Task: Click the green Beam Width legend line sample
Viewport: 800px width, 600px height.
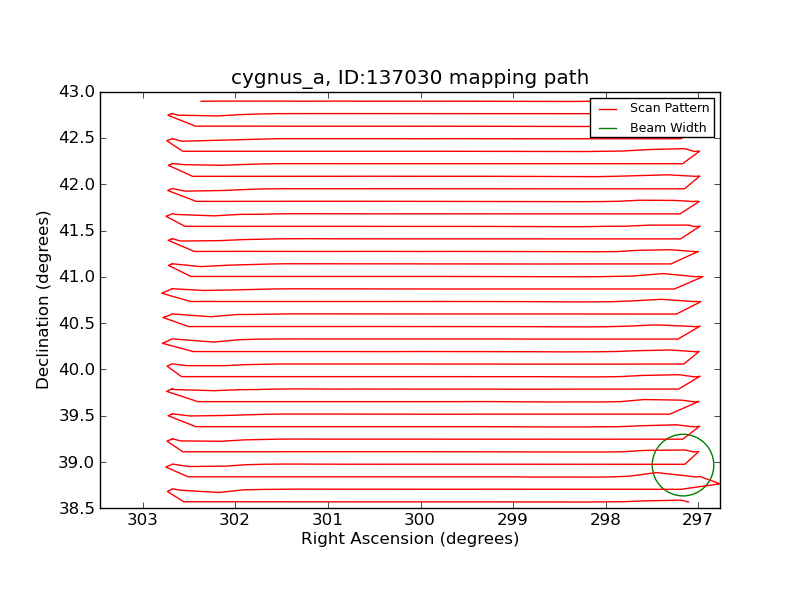Action: click(608, 129)
